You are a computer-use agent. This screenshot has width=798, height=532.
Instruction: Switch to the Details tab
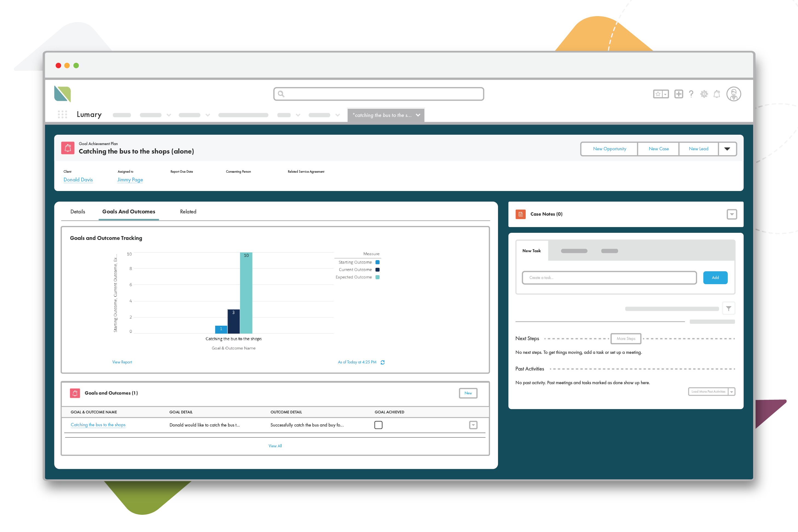78,212
